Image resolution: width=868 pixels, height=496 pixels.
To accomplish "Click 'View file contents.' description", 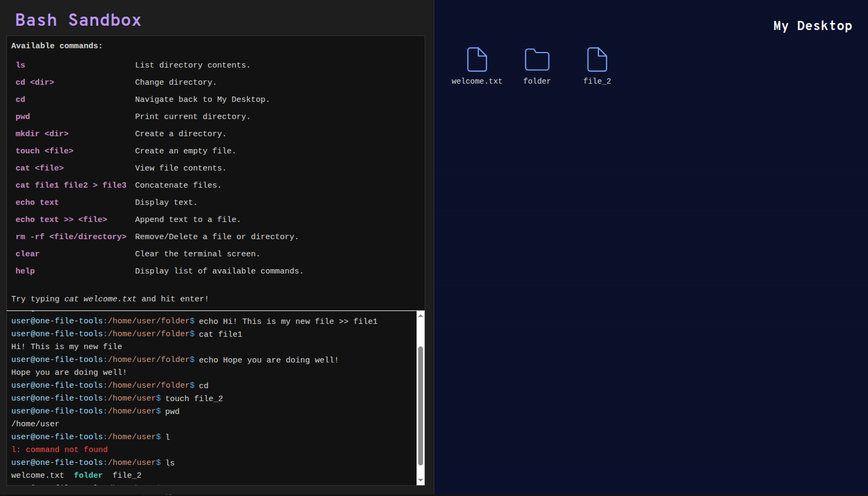I will click(181, 168).
